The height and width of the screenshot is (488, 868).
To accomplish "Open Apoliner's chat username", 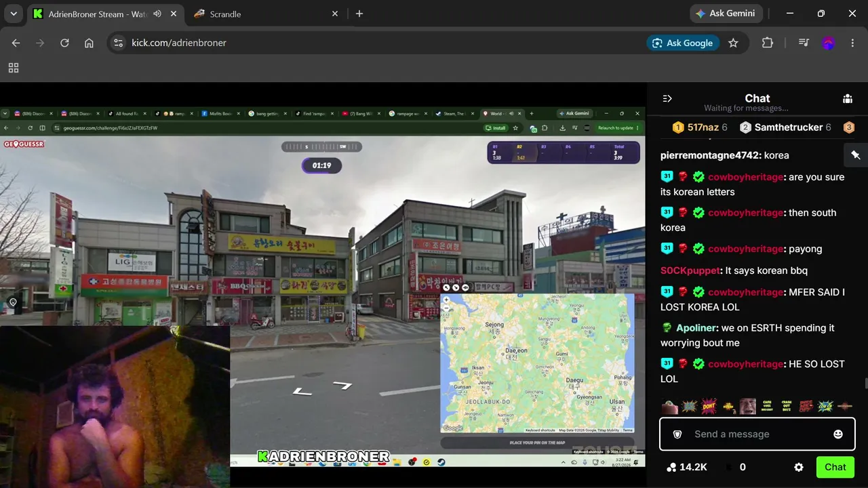I will tap(696, 328).
